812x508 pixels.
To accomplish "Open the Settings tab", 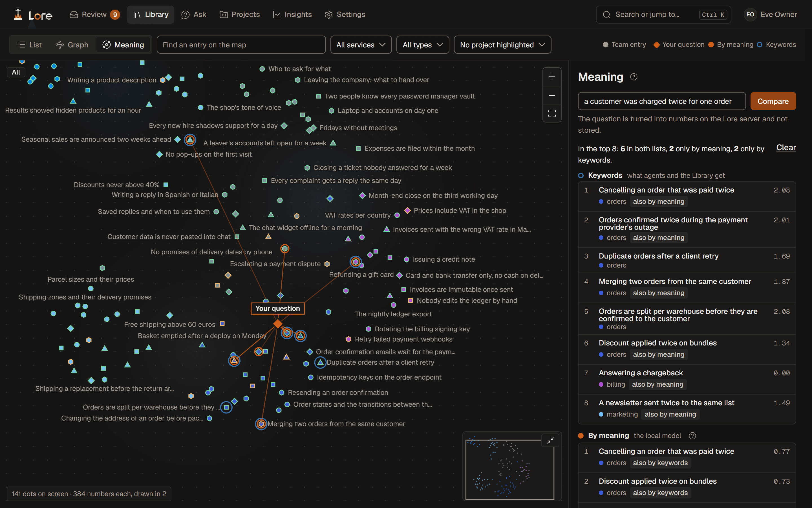I will coord(345,14).
